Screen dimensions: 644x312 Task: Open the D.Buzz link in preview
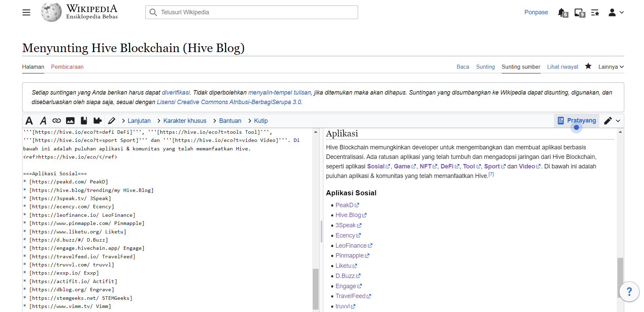(x=348, y=276)
